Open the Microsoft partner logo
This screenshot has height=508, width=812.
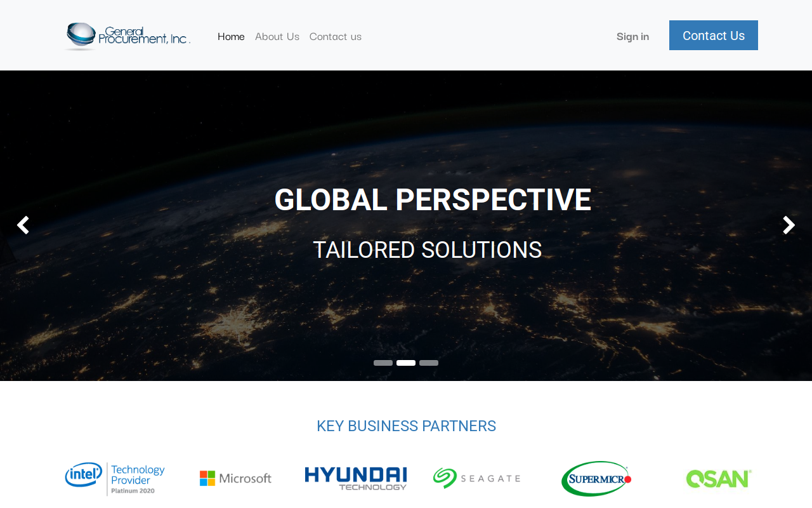[x=235, y=478]
